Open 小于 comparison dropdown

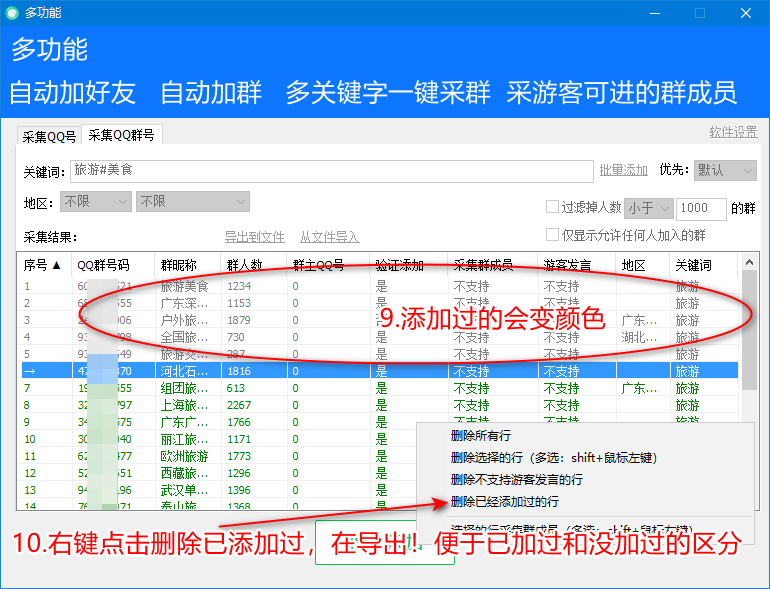[646, 208]
